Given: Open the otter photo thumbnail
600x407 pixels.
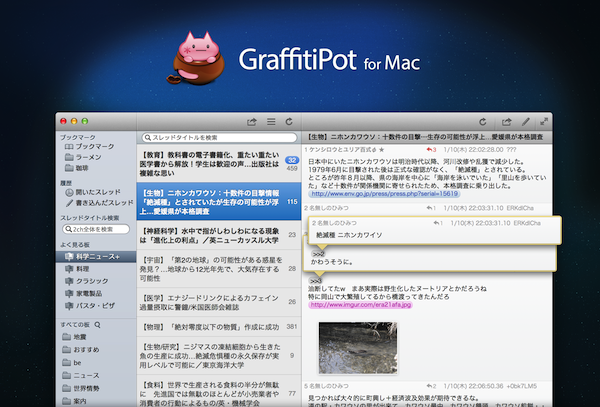Looking at the screenshot, I should pyautogui.click(x=358, y=348).
